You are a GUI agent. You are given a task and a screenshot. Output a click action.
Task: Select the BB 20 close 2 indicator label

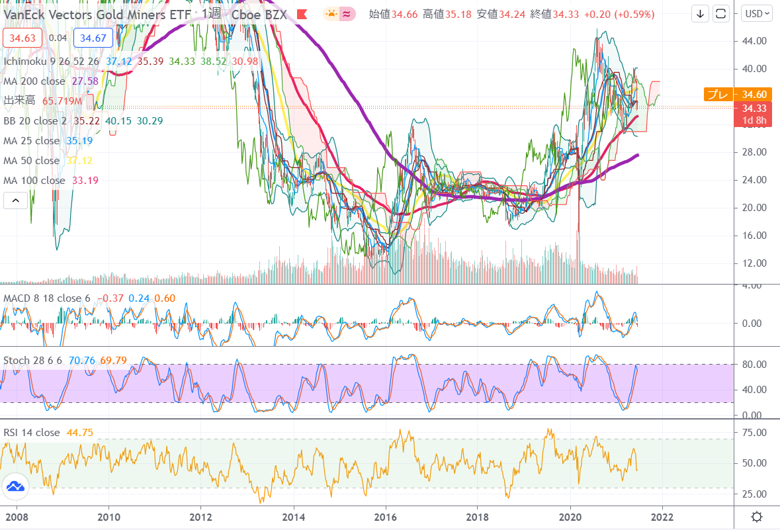click(35, 121)
